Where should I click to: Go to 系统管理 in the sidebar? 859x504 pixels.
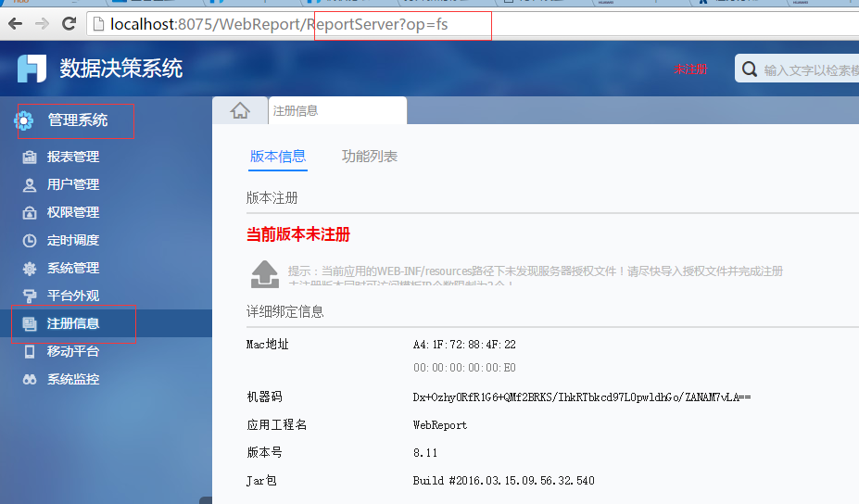72,269
